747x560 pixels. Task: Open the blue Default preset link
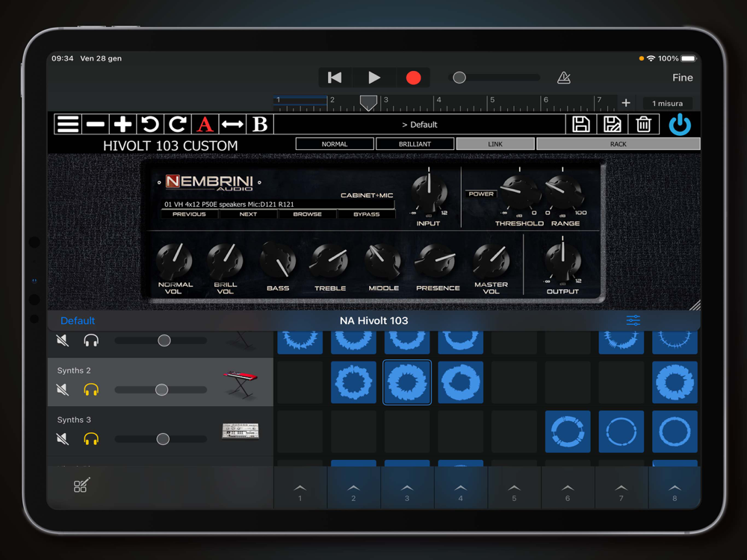(78, 320)
